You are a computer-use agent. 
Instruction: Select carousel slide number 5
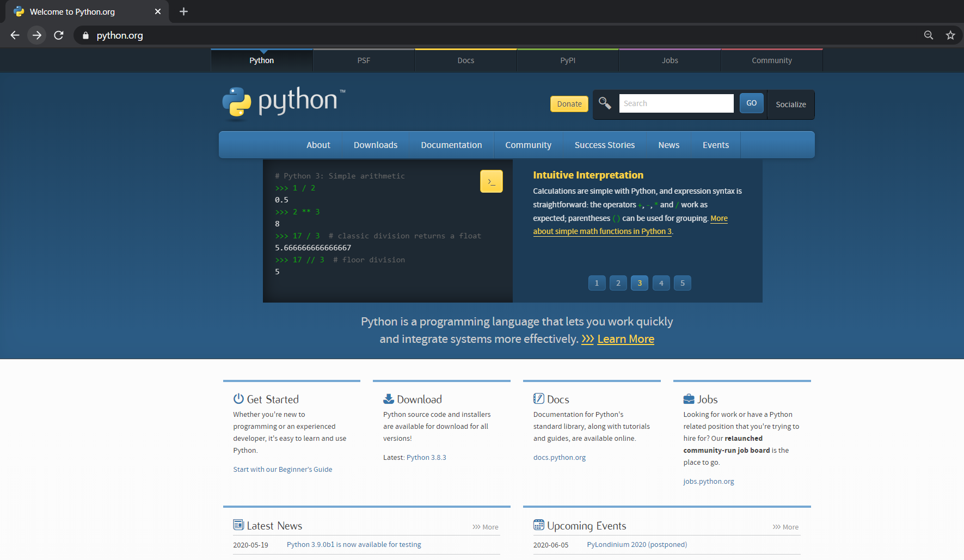pyautogui.click(x=682, y=282)
